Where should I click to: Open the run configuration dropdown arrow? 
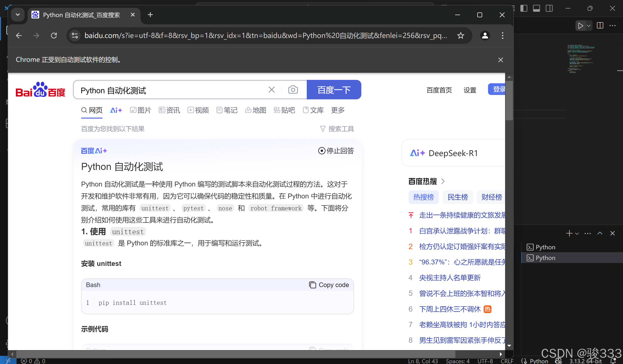coord(588,26)
